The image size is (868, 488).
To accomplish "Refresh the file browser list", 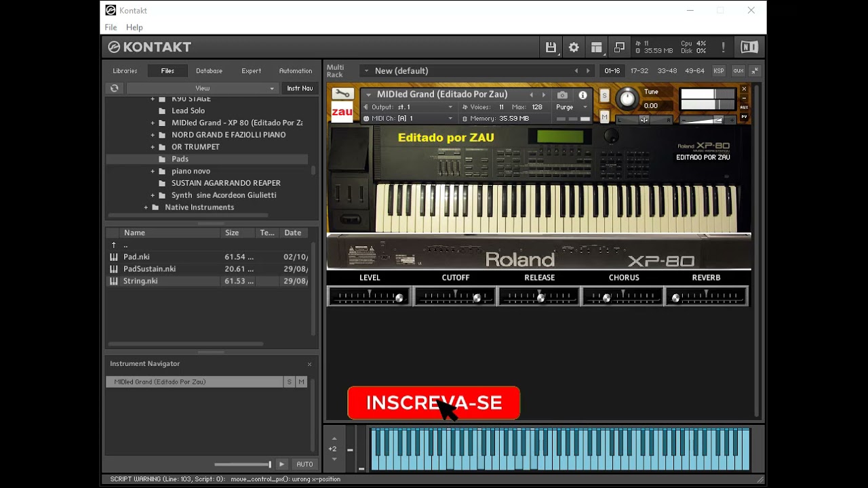I will [115, 88].
